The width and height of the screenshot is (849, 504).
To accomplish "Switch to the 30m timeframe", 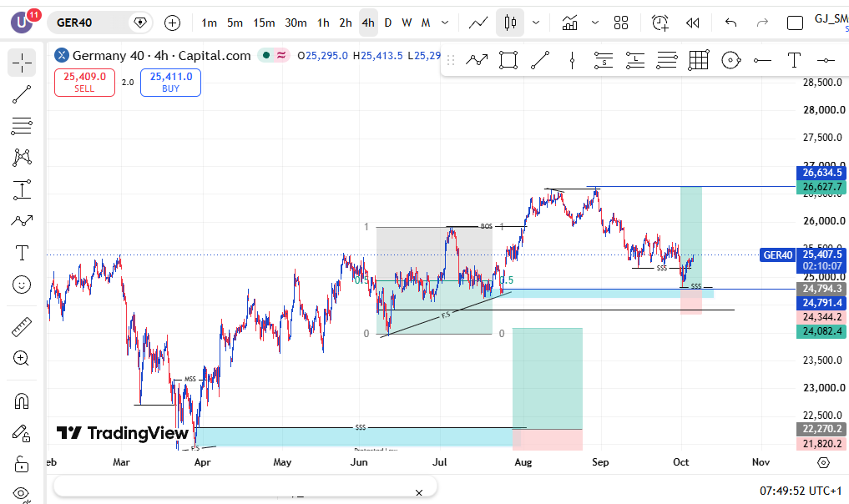I will pos(296,23).
